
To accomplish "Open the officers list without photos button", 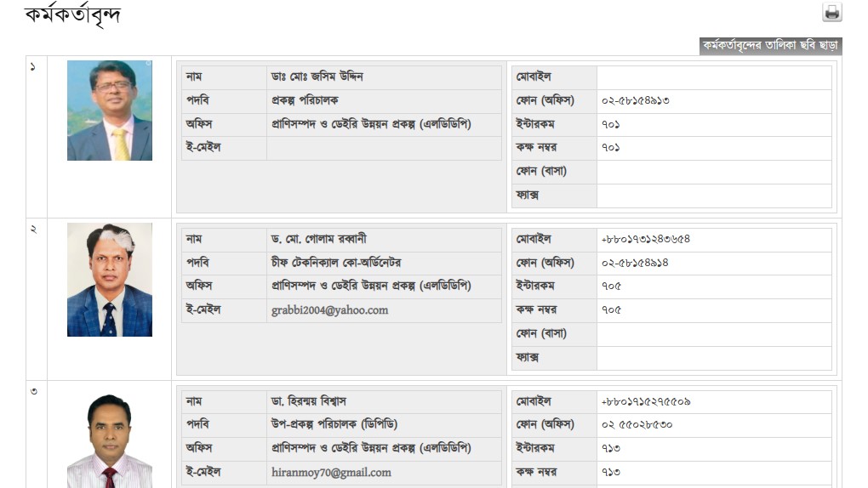I will click(x=771, y=46).
